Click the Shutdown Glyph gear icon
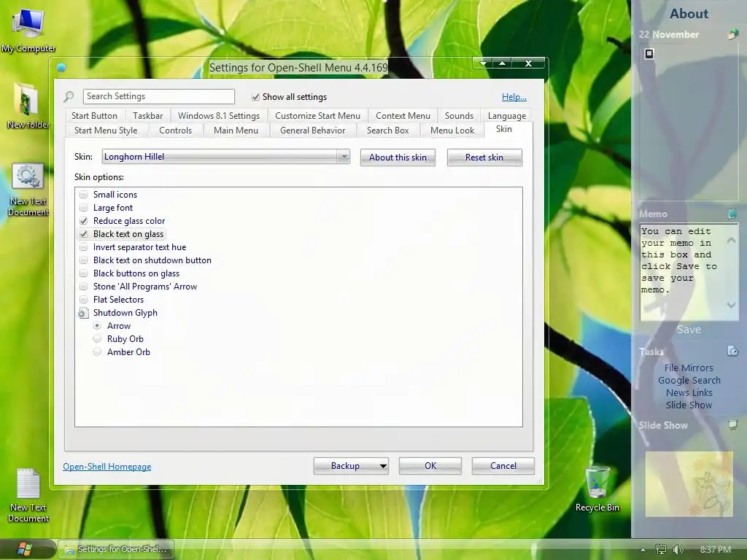The image size is (747, 560). tap(83, 313)
